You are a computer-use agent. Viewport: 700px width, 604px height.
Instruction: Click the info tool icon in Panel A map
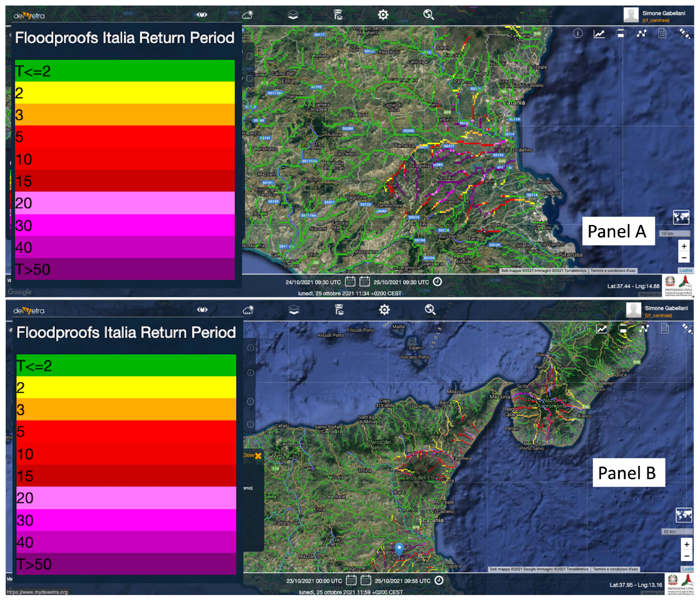[578, 33]
